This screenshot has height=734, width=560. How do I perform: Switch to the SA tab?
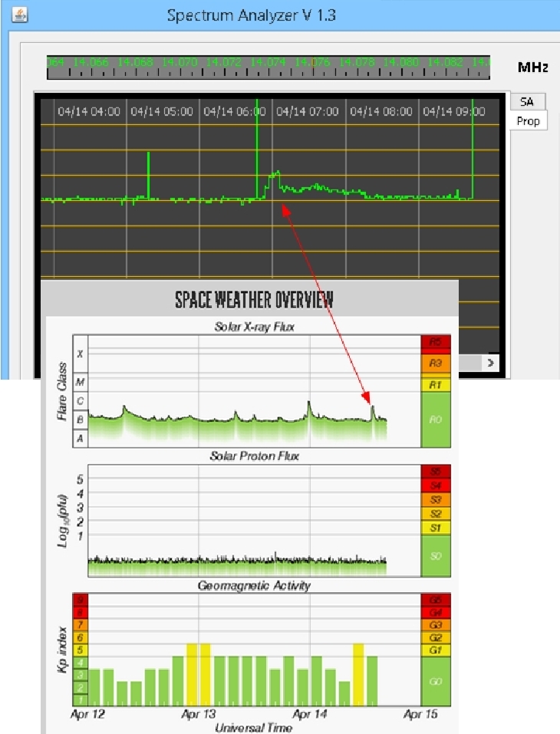526,101
